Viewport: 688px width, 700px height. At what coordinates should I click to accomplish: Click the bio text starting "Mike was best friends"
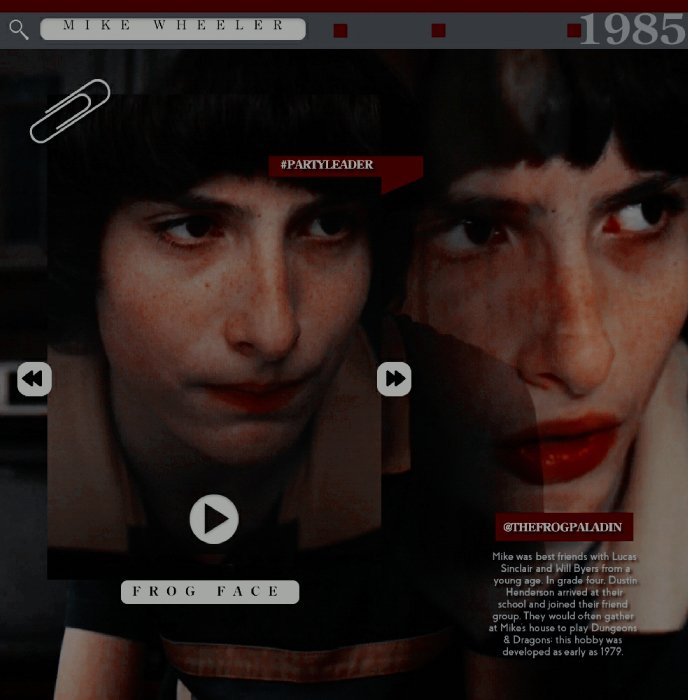click(563, 604)
